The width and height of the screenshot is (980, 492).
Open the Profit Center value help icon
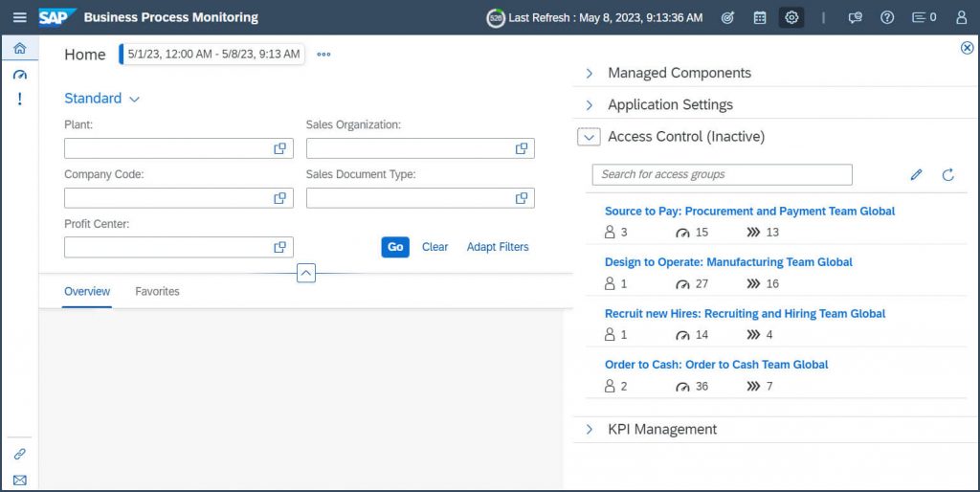click(x=280, y=247)
